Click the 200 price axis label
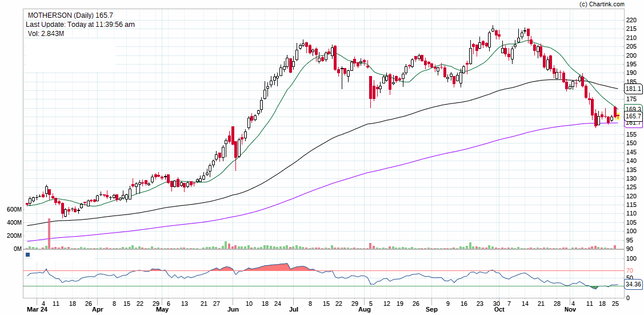644x315 pixels. point(630,55)
